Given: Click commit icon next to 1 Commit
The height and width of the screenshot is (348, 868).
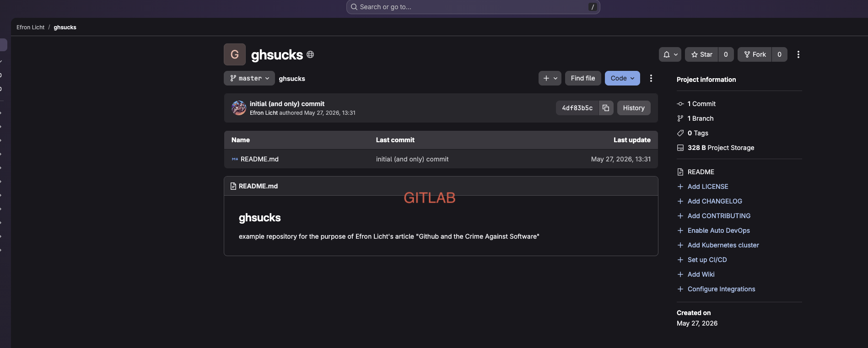Looking at the screenshot, I should pos(680,104).
